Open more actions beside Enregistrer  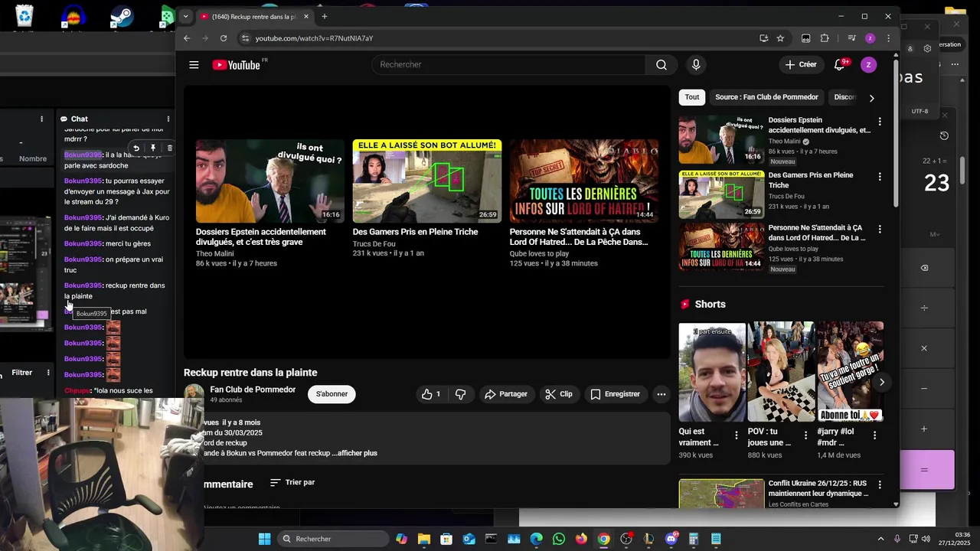(661, 394)
